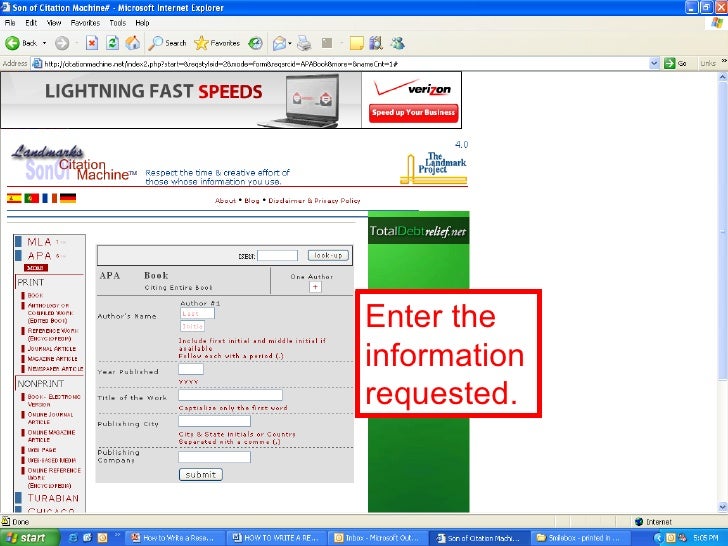Click the author Initials field
Image resolution: width=728 pixels, height=546 pixels.
192,326
